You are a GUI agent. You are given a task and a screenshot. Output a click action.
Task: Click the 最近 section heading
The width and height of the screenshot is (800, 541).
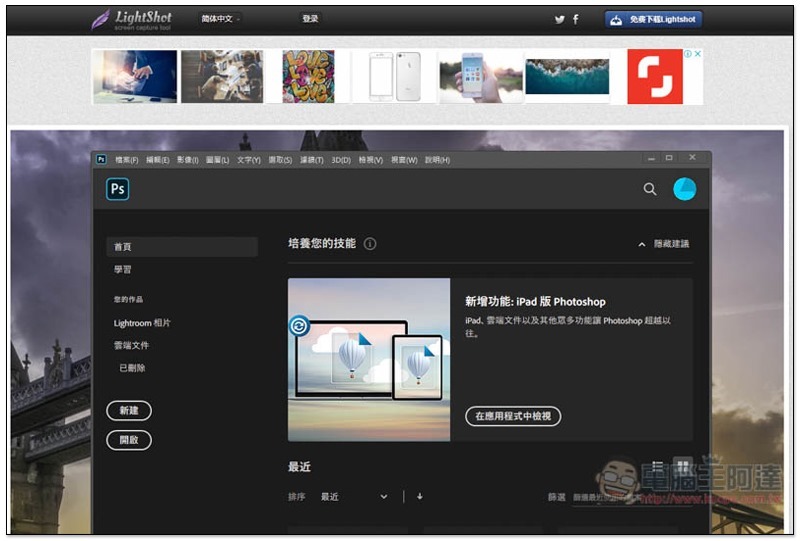[x=299, y=467]
